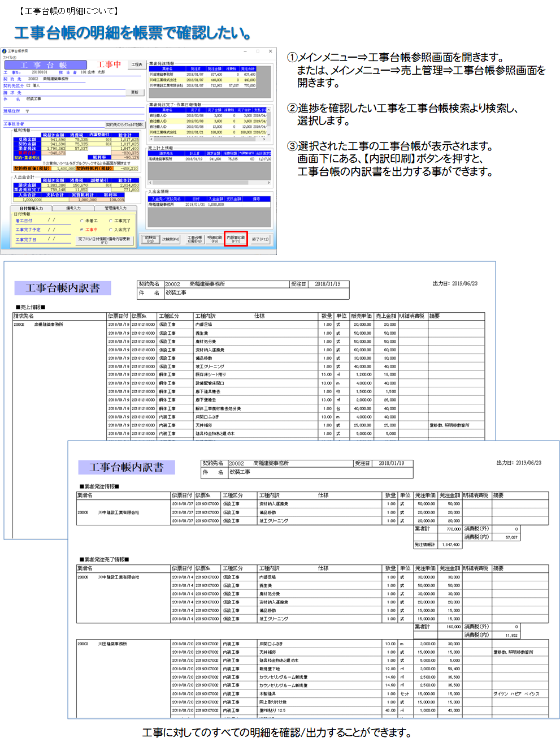Switch to the 管理備考入力 tab
The height and width of the screenshot is (742, 560).
pos(115,208)
